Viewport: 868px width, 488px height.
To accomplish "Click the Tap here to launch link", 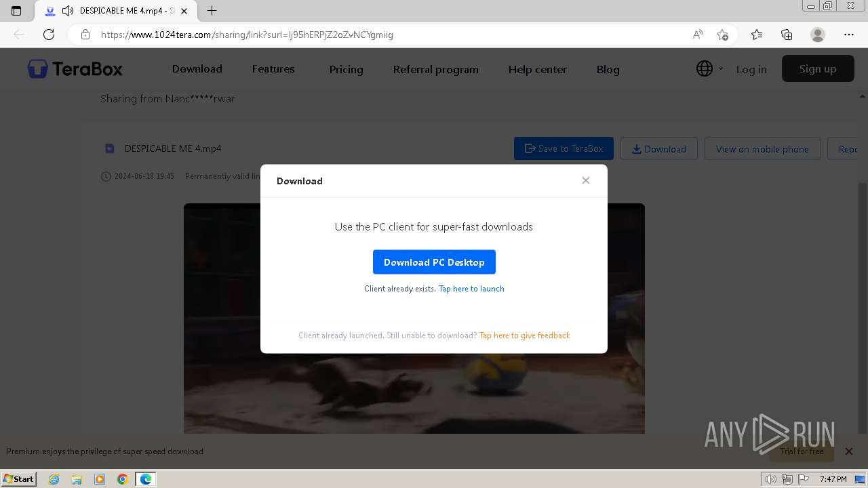I will 471,289.
